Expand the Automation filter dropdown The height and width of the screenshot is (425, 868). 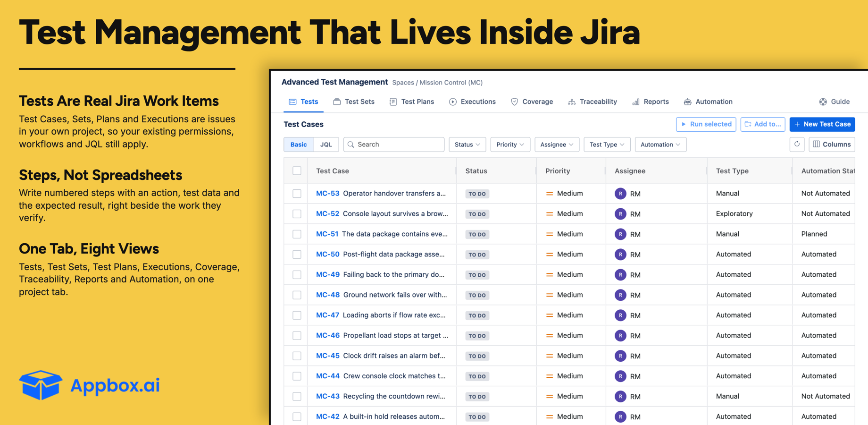[x=660, y=144]
